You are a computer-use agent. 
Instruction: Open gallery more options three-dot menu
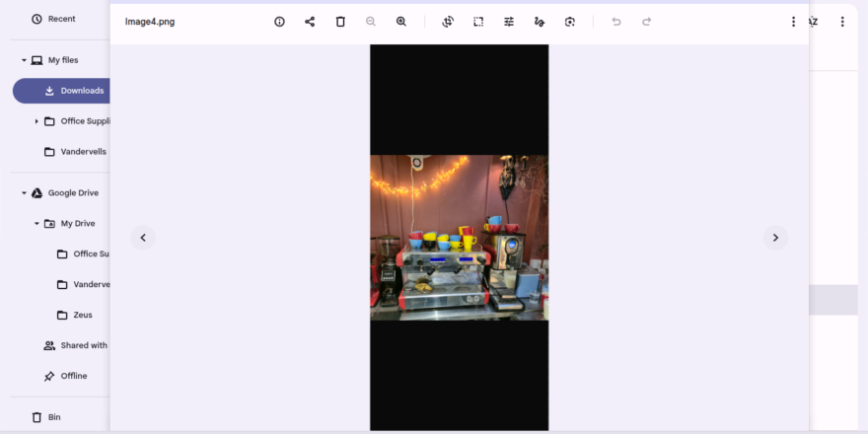tap(793, 22)
